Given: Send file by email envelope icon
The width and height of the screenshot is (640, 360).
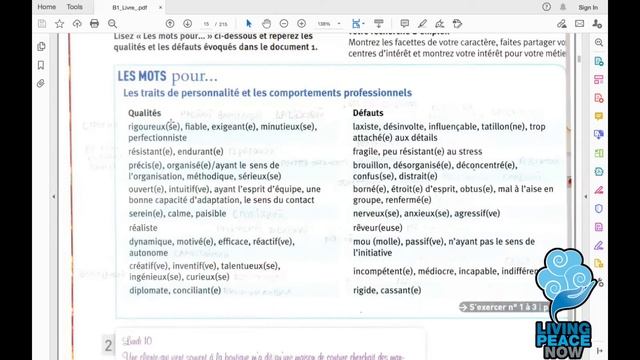Looking at the screenshot, I should pos(580,24).
